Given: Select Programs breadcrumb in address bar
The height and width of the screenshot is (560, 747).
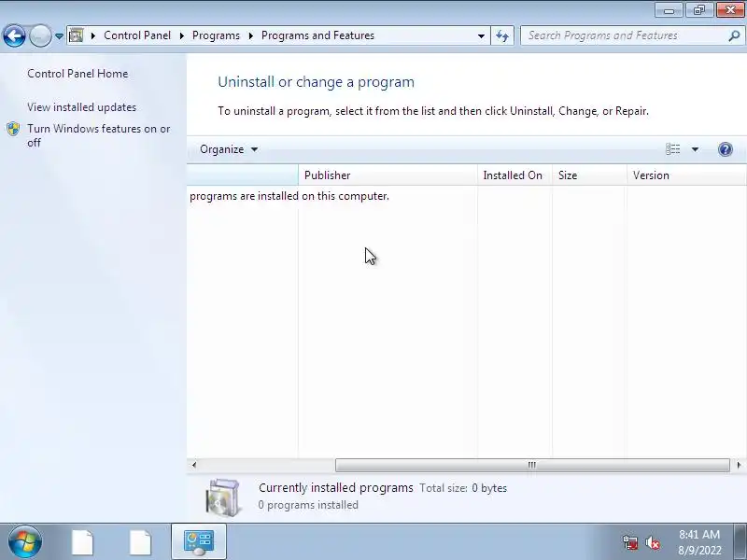Looking at the screenshot, I should pyautogui.click(x=216, y=35).
